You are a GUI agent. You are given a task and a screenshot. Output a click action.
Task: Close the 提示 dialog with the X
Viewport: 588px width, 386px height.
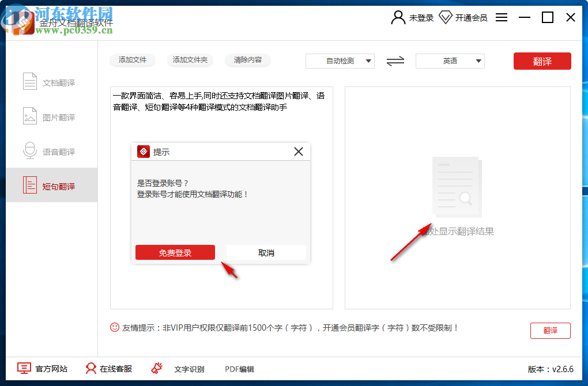(x=298, y=151)
